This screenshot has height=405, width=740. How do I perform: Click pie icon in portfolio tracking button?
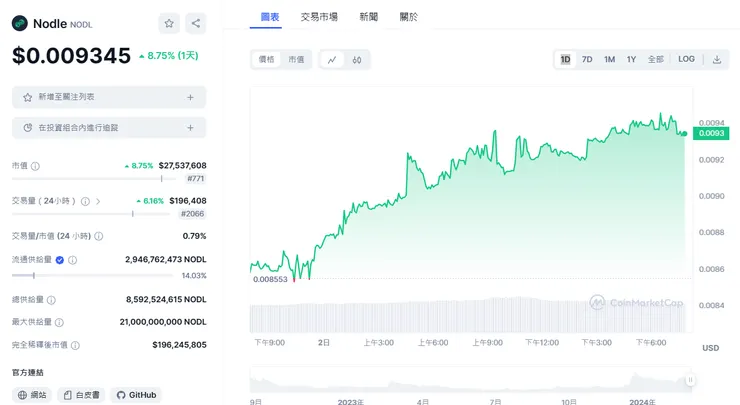[x=28, y=127]
